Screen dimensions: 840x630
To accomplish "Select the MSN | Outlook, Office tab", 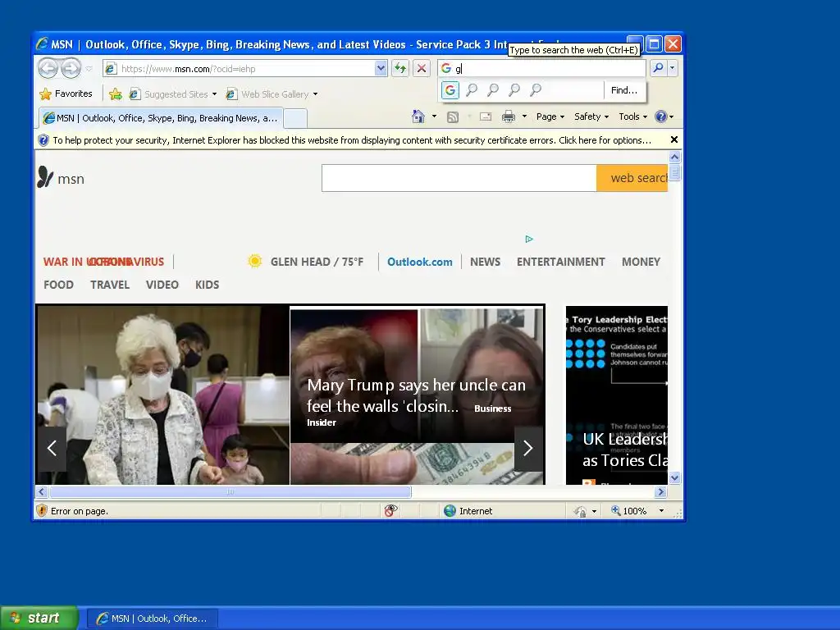I will (160, 118).
